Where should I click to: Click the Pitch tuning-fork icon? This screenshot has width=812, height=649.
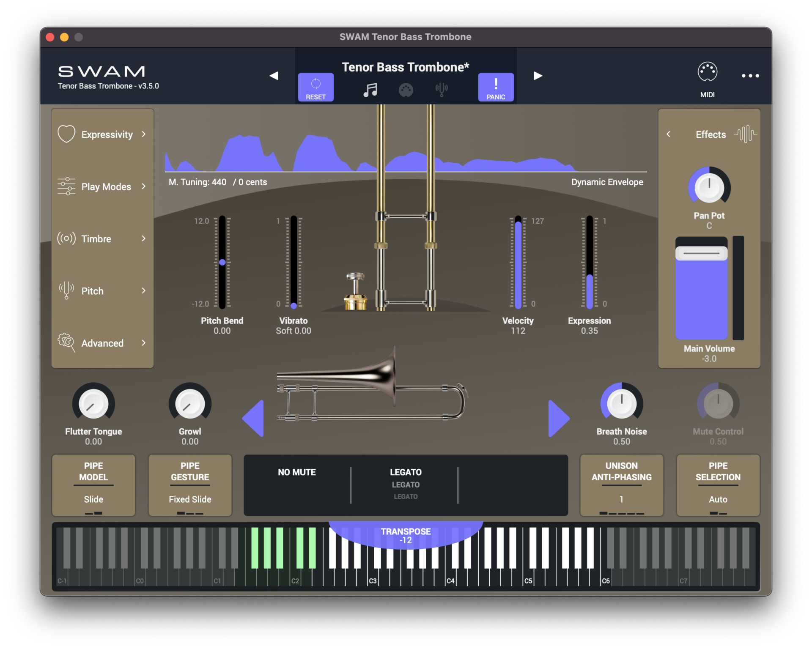(66, 290)
